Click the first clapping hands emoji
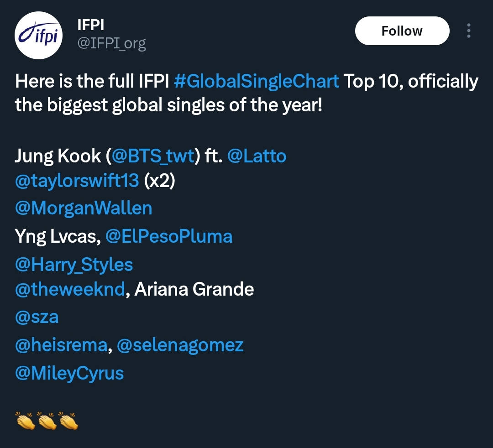Screen dimensions: 493x448 (x=26, y=421)
